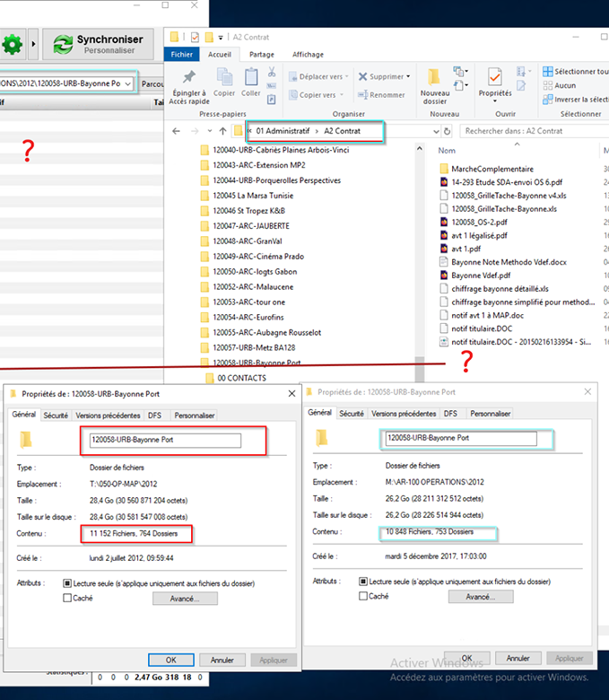Open the Fichier ribbon tab
Image resolution: width=609 pixels, height=700 pixels.
pos(181,55)
